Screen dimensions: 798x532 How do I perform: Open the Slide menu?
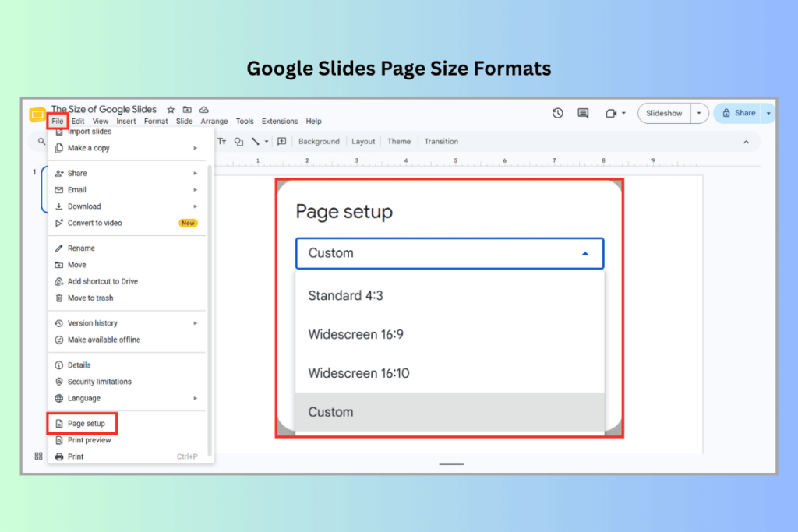(x=184, y=121)
